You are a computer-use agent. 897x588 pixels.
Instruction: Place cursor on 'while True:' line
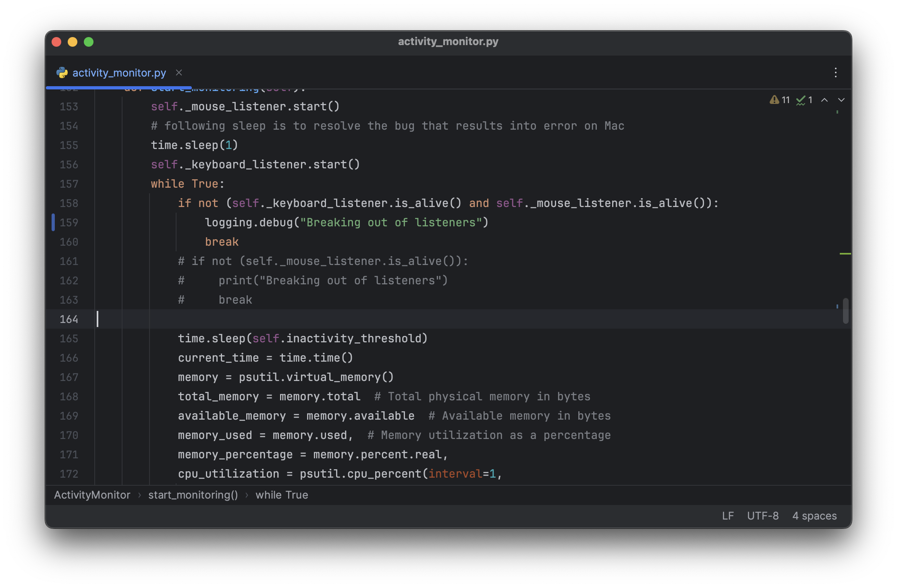pyautogui.click(x=187, y=184)
